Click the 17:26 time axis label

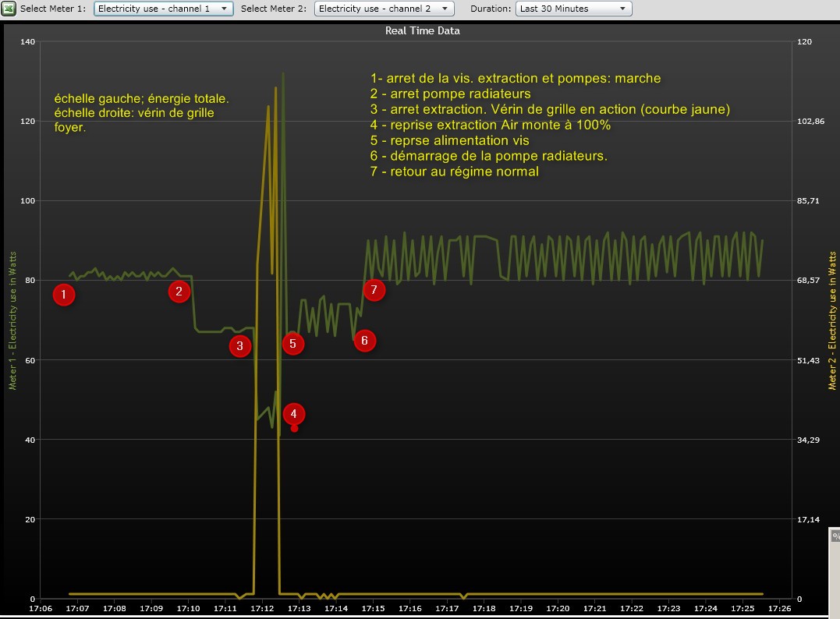[x=779, y=608]
